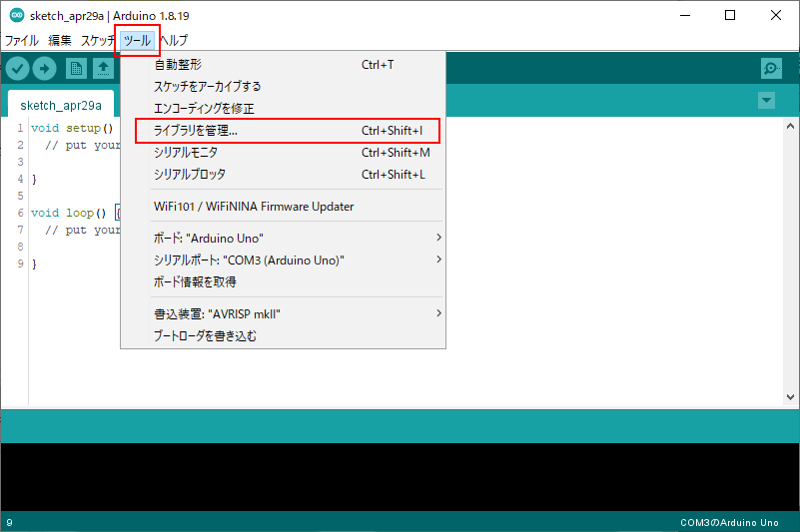Click the Arduino logo in the title bar
Image resolution: width=800 pixels, height=532 pixels.
pos(11,15)
